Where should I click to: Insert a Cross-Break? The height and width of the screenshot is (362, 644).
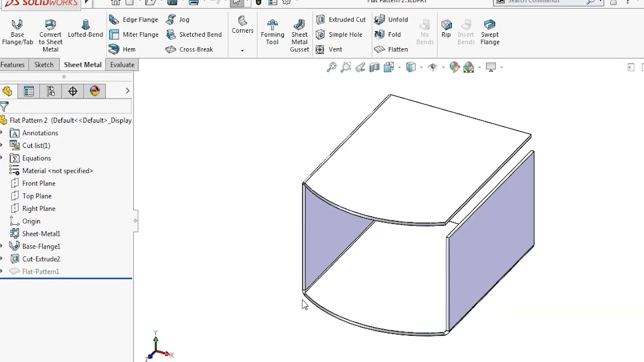189,49
